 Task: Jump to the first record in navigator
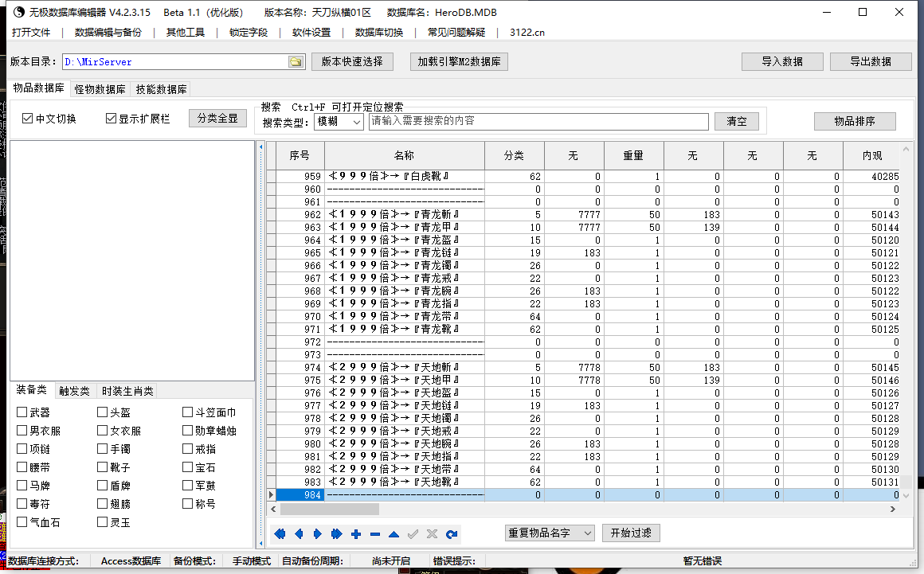[280, 534]
